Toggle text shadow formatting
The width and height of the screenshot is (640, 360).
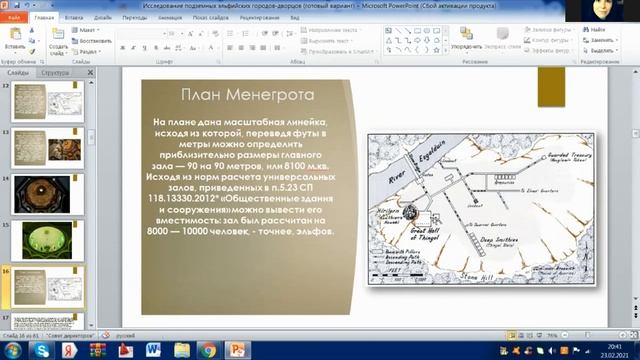156,48
